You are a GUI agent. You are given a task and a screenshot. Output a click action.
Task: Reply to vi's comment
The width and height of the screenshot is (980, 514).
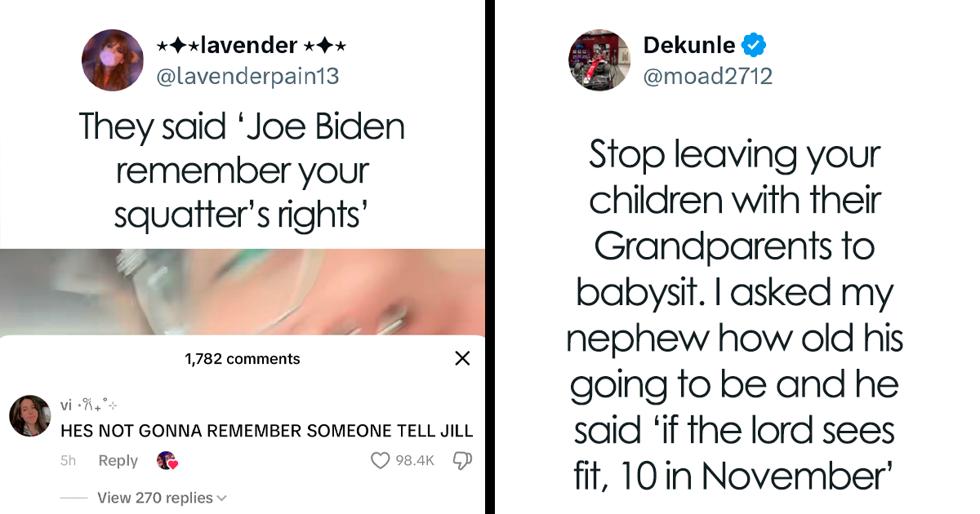118,461
